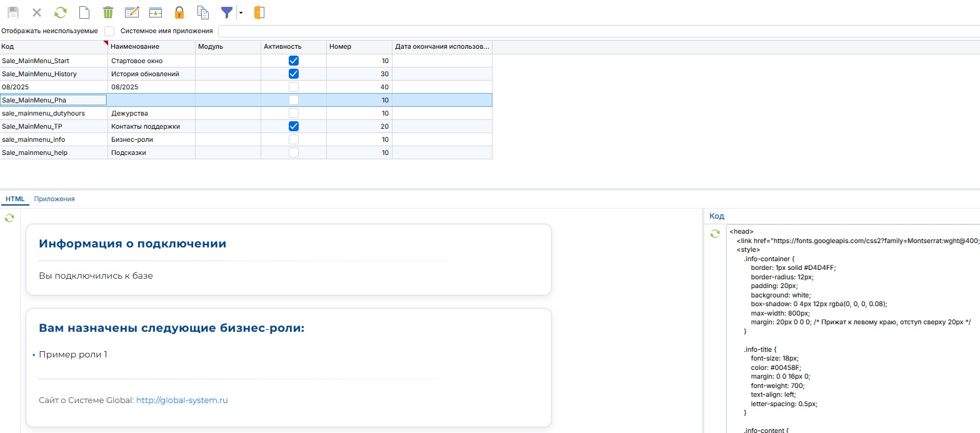Click the Стартовое окно name cell
This screenshot has height=433, width=980.
point(152,61)
